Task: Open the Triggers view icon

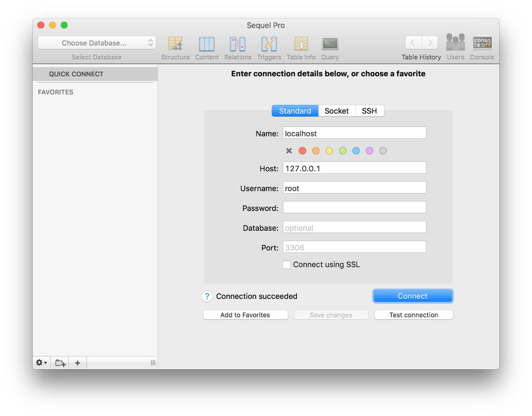Action: tap(269, 44)
